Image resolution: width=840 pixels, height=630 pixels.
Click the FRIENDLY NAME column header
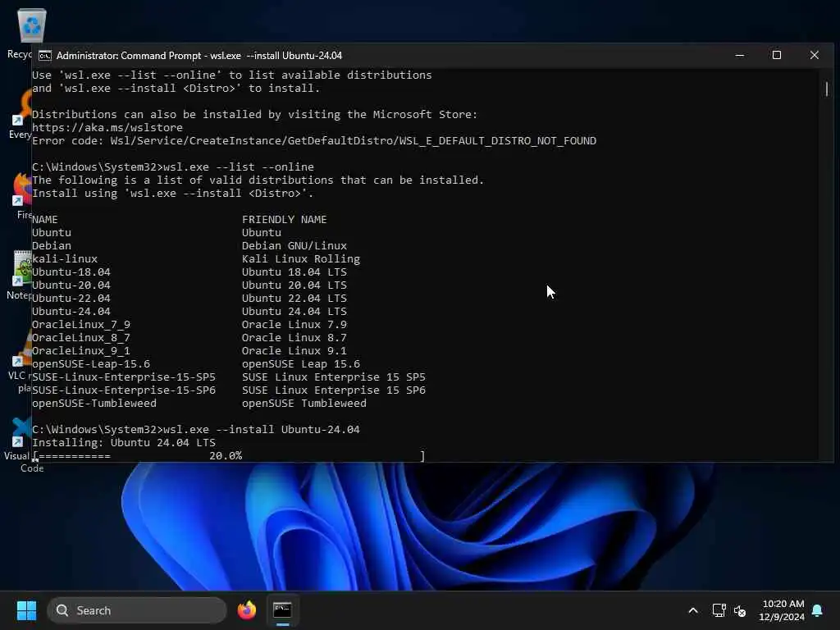click(x=284, y=220)
